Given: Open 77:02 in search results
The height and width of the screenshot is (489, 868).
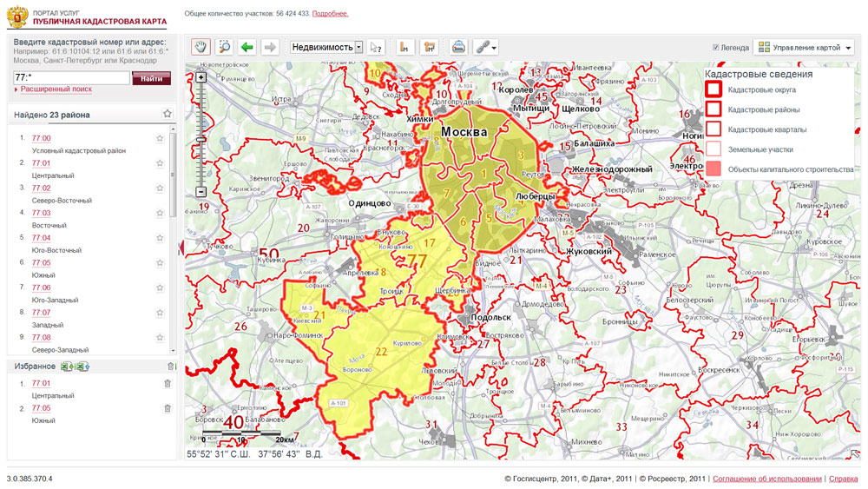Looking at the screenshot, I should [41, 188].
